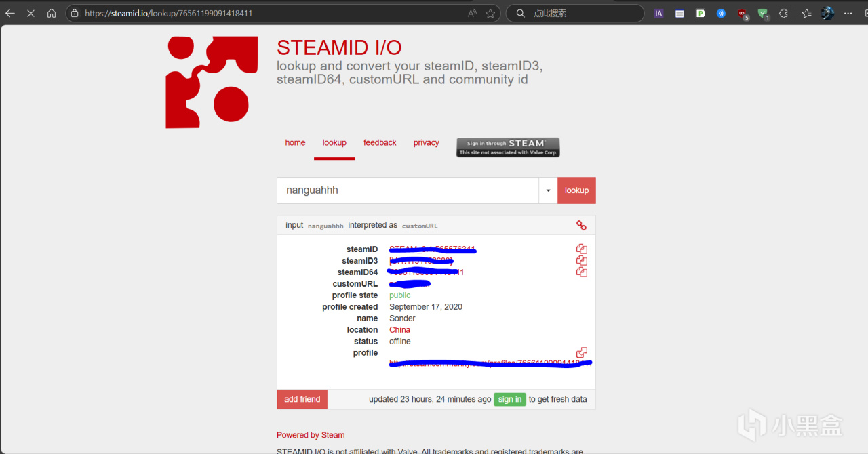Click the 'customURL' interpretation label
The width and height of the screenshot is (868, 454).
tap(420, 226)
